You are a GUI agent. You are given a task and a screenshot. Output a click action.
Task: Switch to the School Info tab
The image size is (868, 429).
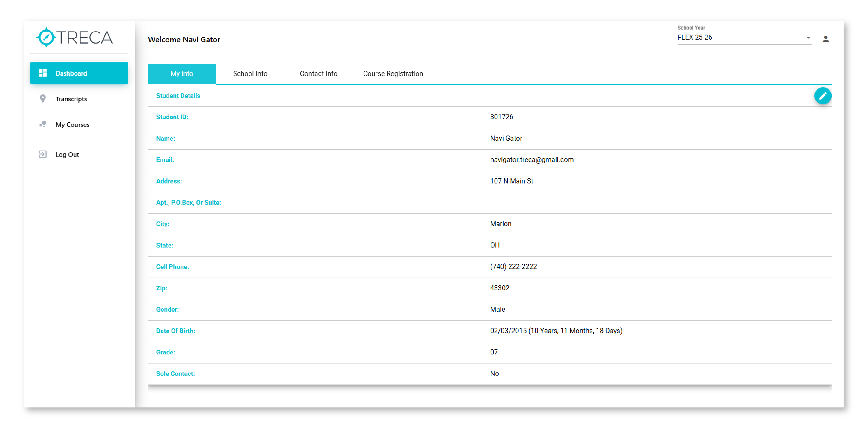pyautogui.click(x=250, y=73)
